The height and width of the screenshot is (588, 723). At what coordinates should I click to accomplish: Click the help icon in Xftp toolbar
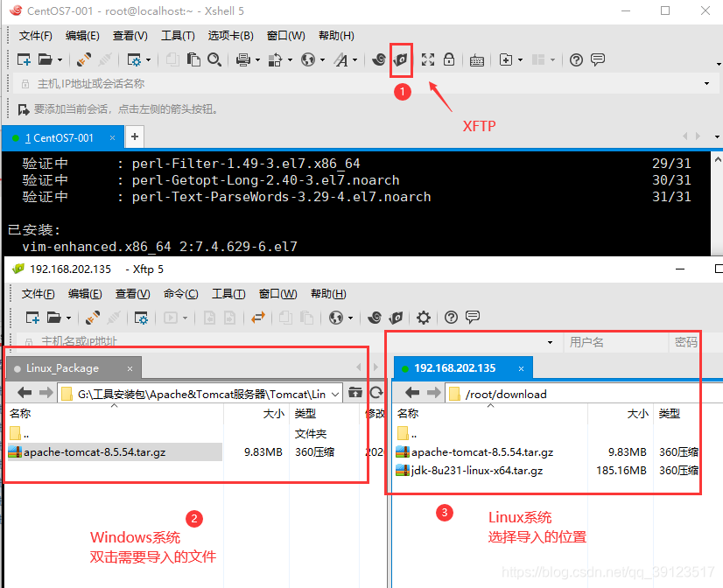click(x=451, y=318)
